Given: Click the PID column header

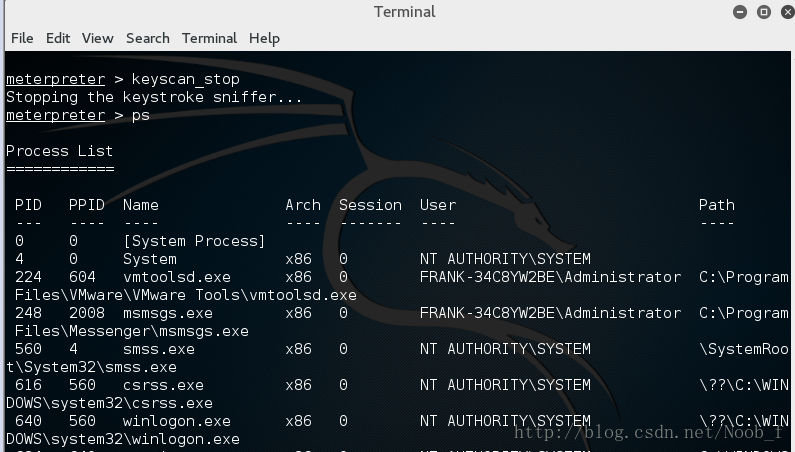Looking at the screenshot, I should click(x=28, y=205).
